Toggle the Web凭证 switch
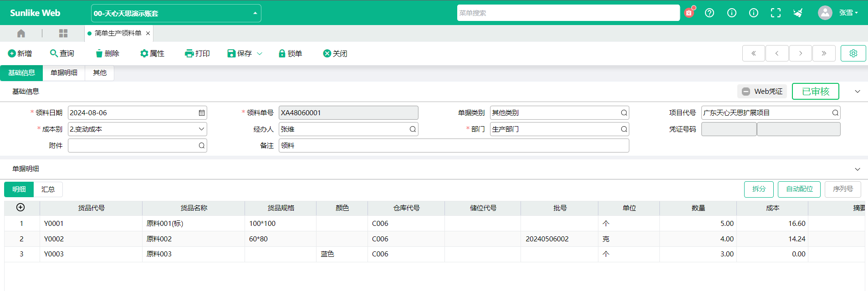Viewport: 868px width, 291px height. [746, 92]
